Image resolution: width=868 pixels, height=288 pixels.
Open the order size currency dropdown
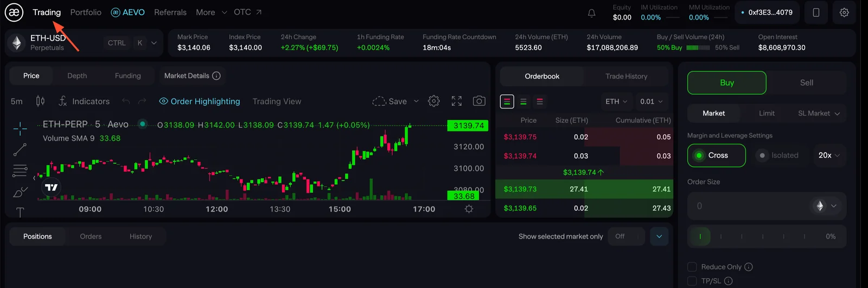click(826, 206)
